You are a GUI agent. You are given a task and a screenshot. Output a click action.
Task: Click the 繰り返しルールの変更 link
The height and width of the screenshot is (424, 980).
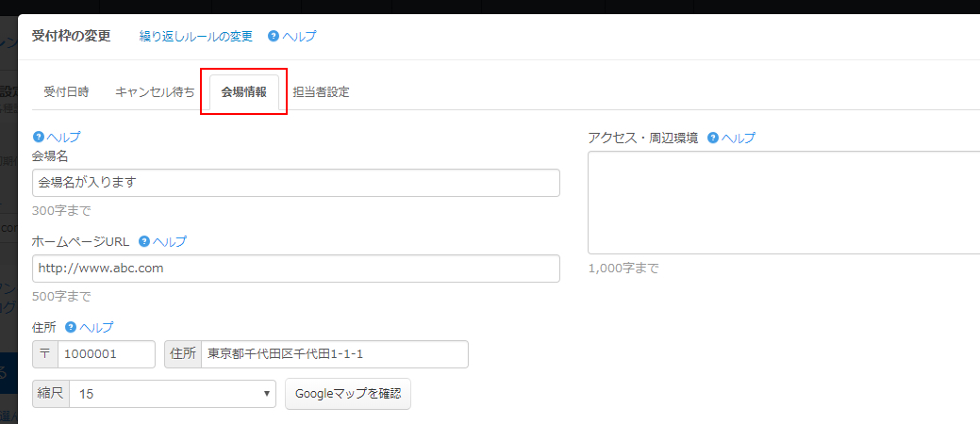[x=196, y=37]
